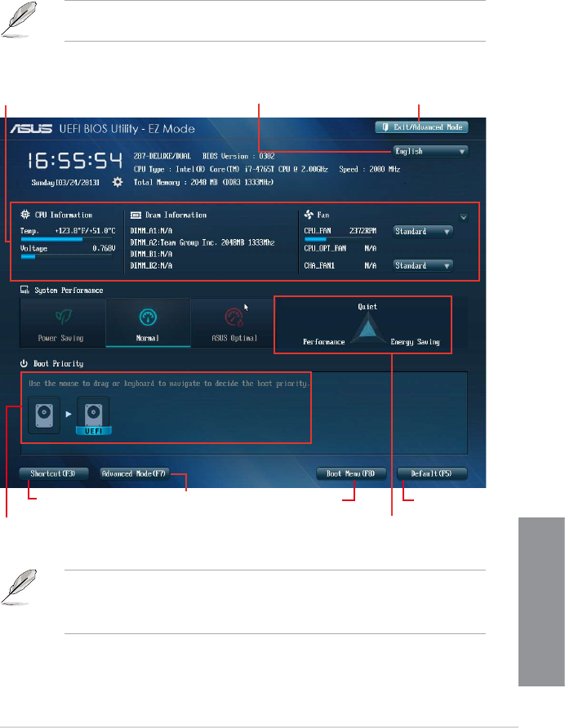Select the ASUS Optimal speedometer icon

(234, 317)
